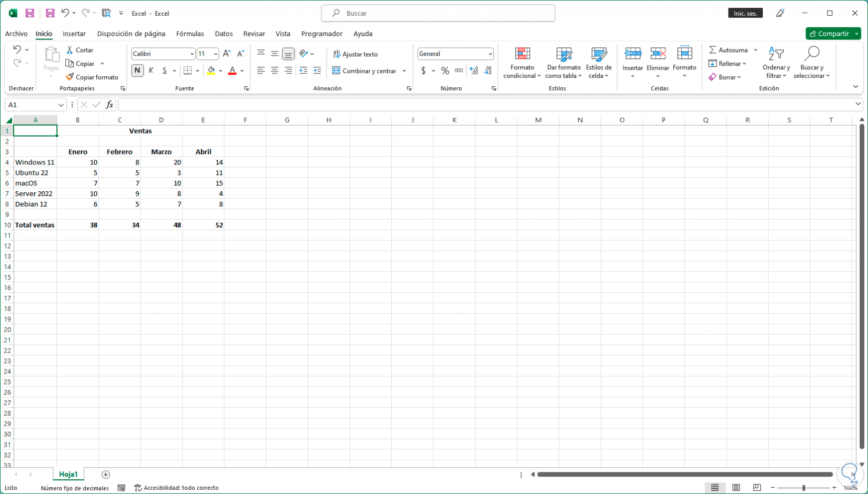Switch to Page Layout view in status bar
This screenshot has height=494, width=868.
coord(736,488)
